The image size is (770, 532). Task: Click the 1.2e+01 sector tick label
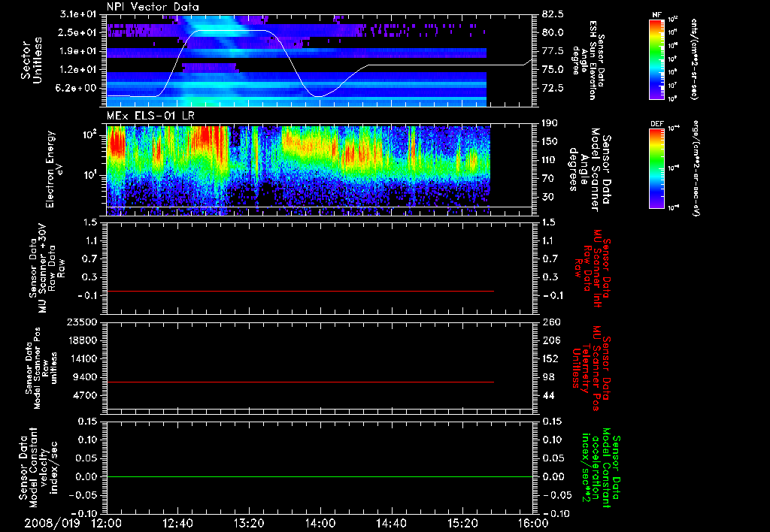tap(79, 70)
